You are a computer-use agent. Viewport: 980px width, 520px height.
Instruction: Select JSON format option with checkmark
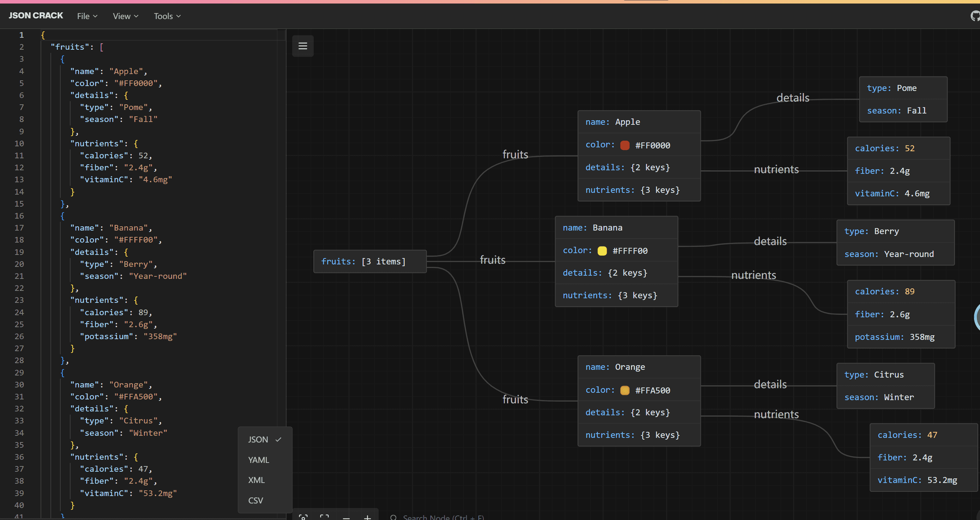(x=265, y=439)
